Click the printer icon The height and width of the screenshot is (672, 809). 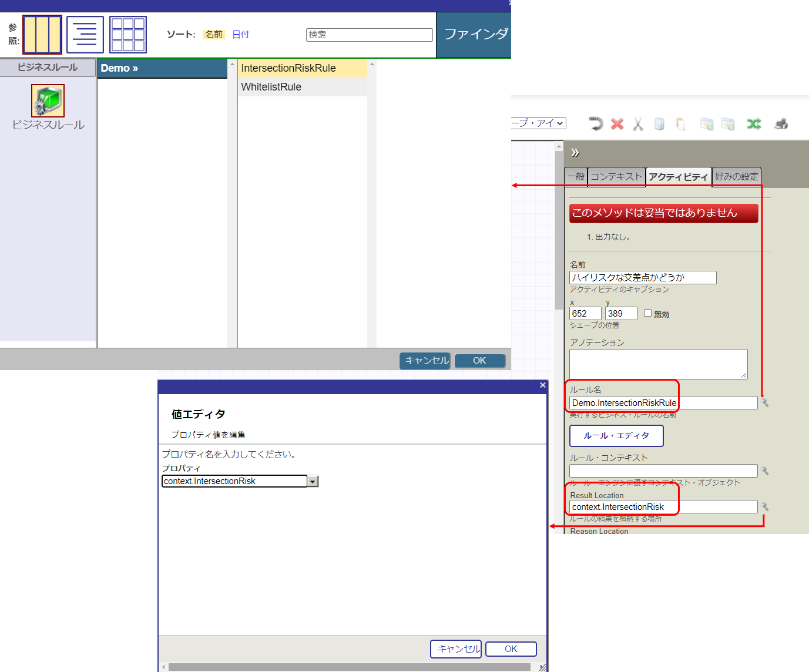pyautogui.click(x=781, y=124)
